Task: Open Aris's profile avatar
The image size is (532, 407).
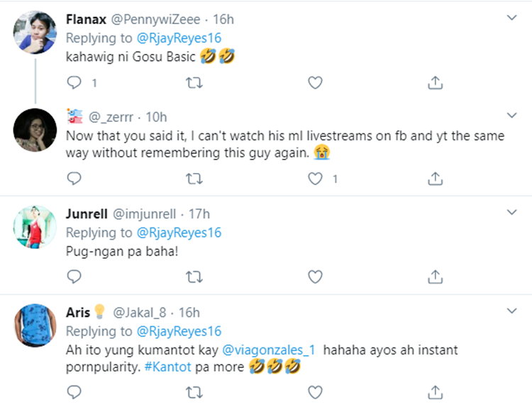Action: [x=35, y=326]
